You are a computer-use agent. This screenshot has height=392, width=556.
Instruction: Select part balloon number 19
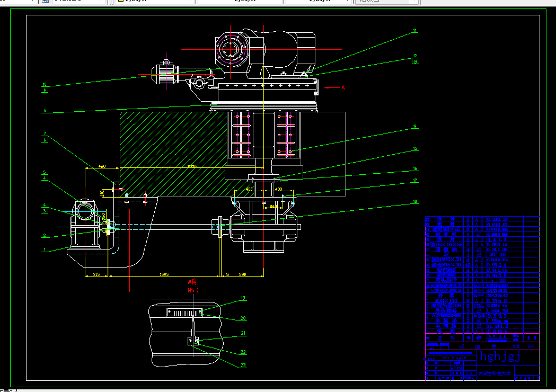(x=243, y=298)
